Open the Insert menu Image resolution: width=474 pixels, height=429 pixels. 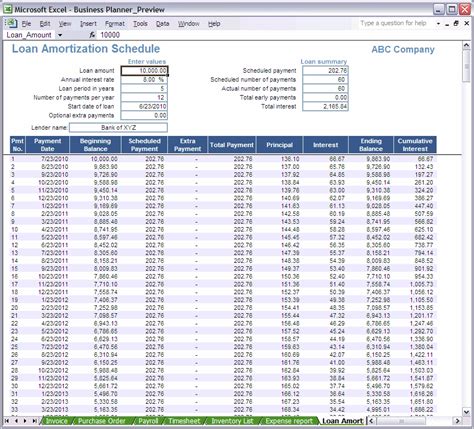point(88,24)
